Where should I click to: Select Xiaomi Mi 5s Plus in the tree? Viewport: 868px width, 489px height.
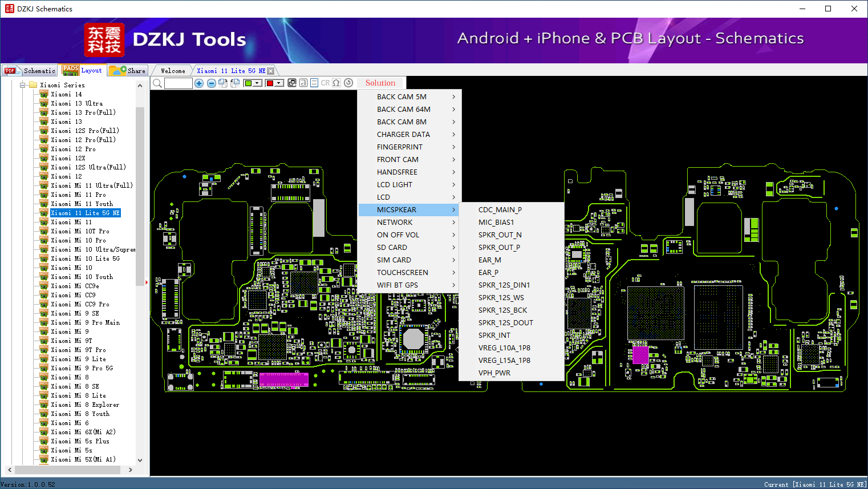click(80, 441)
